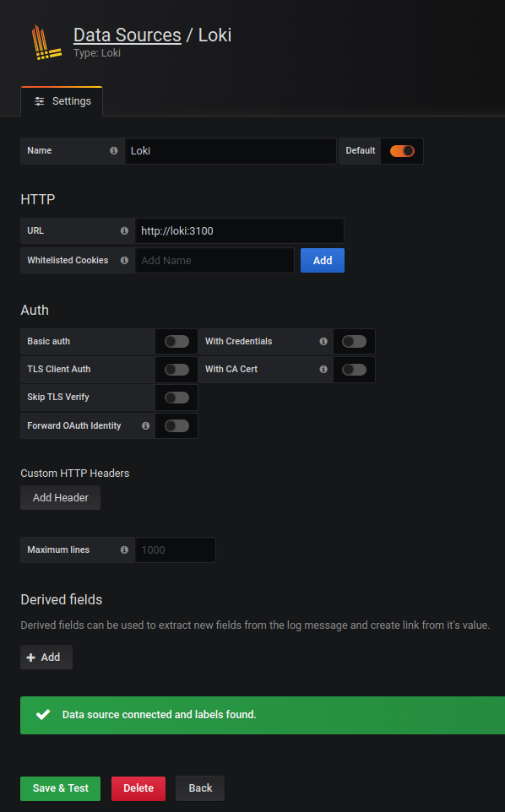Enable the Skip TLS Verify toggle

(176, 398)
